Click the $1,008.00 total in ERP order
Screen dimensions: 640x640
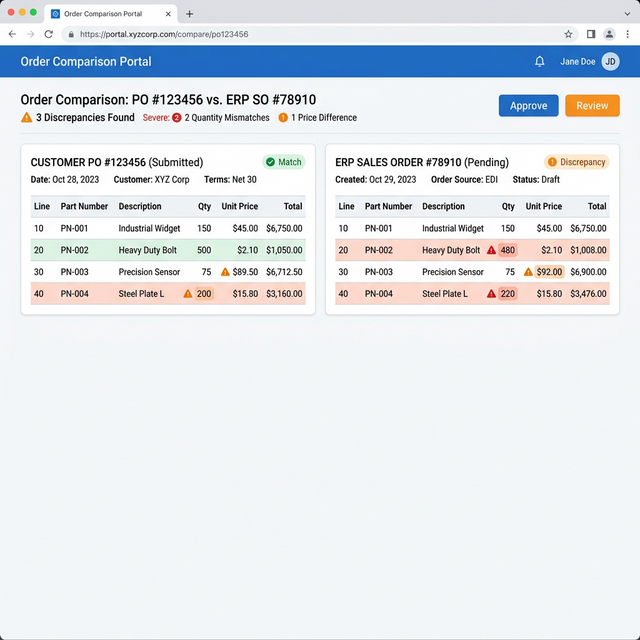click(588, 250)
